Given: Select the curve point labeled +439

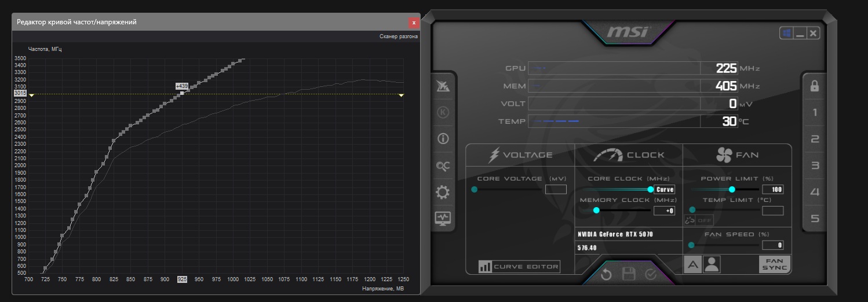Looking at the screenshot, I should click(182, 93).
